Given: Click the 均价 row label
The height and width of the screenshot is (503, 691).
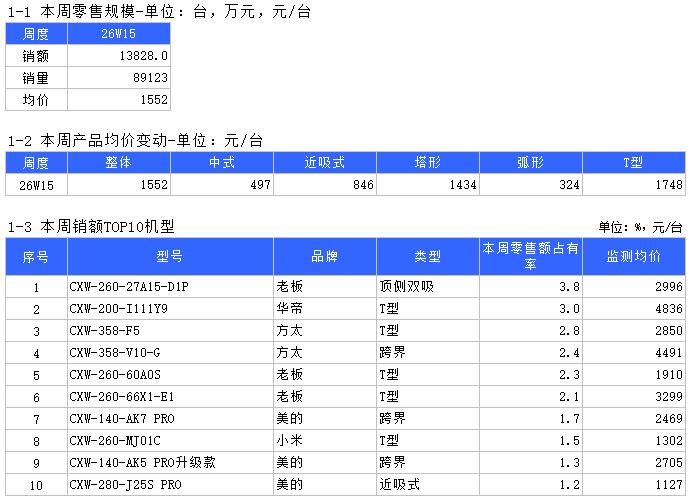Looking at the screenshot, I should click(36, 100).
